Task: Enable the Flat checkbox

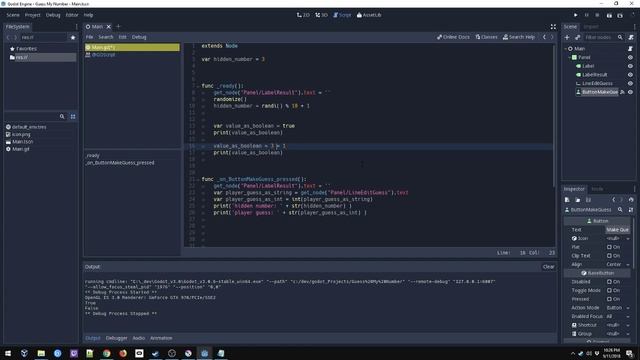Action: click(609, 247)
